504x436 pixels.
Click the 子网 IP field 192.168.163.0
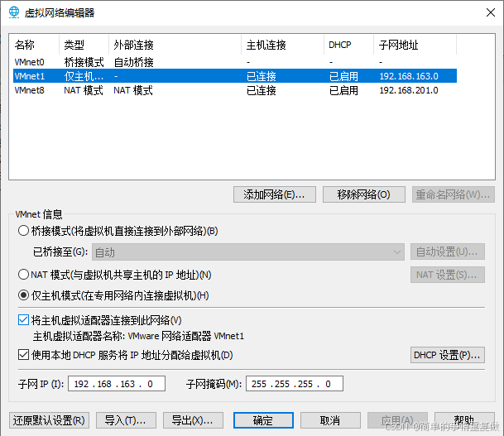coord(117,384)
